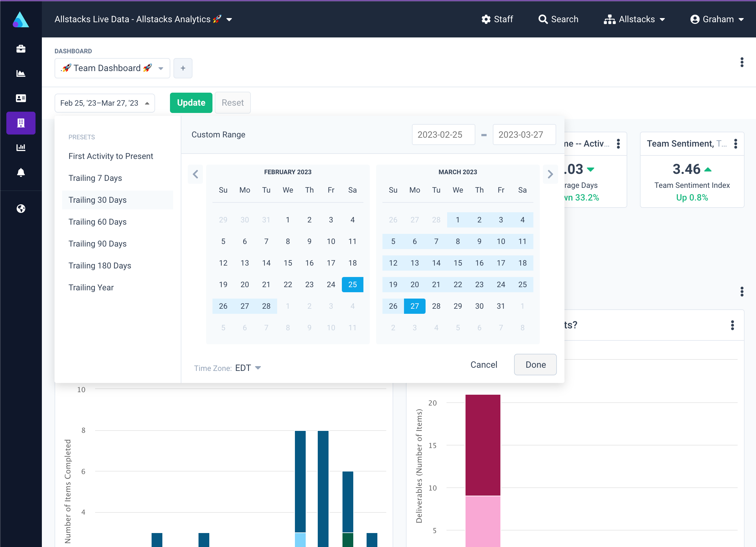Open options menu on the Activ... card
The image size is (756, 547).
pos(618,144)
